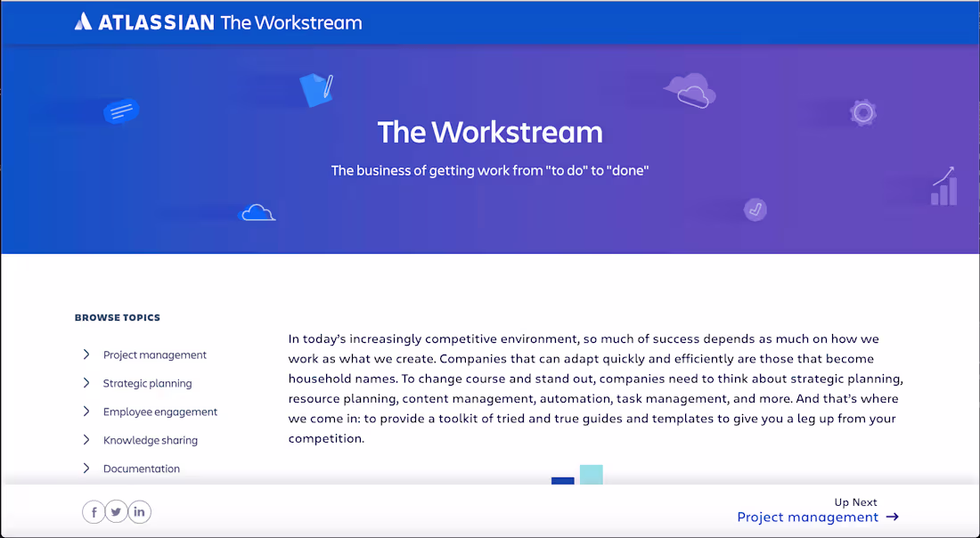Image resolution: width=980 pixels, height=538 pixels.
Task: Click the Twitter share icon
Action: pyautogui.click(x=116, y=511)
